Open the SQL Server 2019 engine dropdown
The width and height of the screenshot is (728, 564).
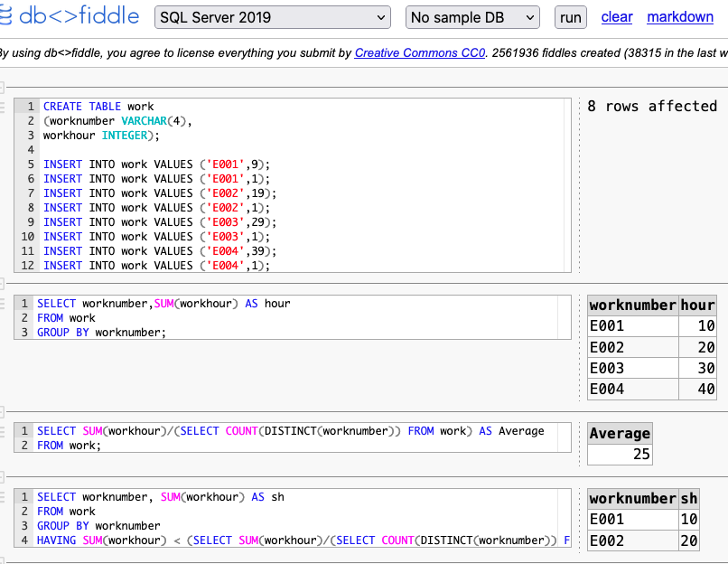[273, 18]
